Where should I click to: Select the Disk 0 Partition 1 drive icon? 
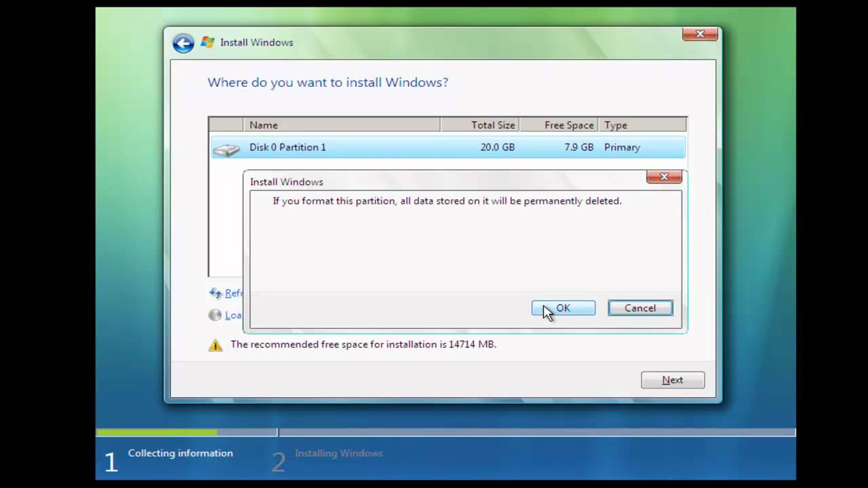coord(226,148)
